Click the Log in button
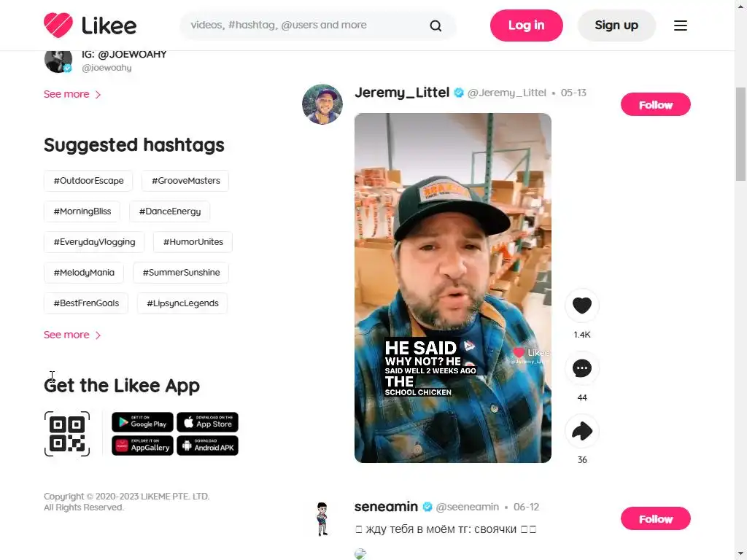The width and height of the screenshot is (747, 560). [x=527, y=26]
